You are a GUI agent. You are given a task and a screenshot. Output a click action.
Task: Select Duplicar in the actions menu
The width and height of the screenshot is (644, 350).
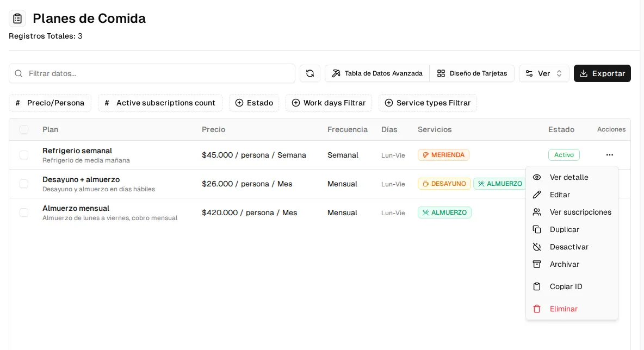point(572,229)
